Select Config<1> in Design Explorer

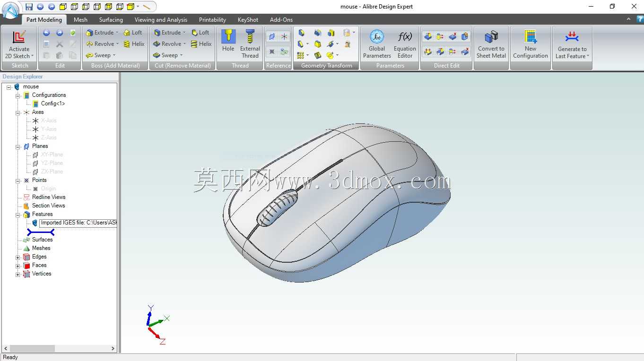(x=53, y=103)
